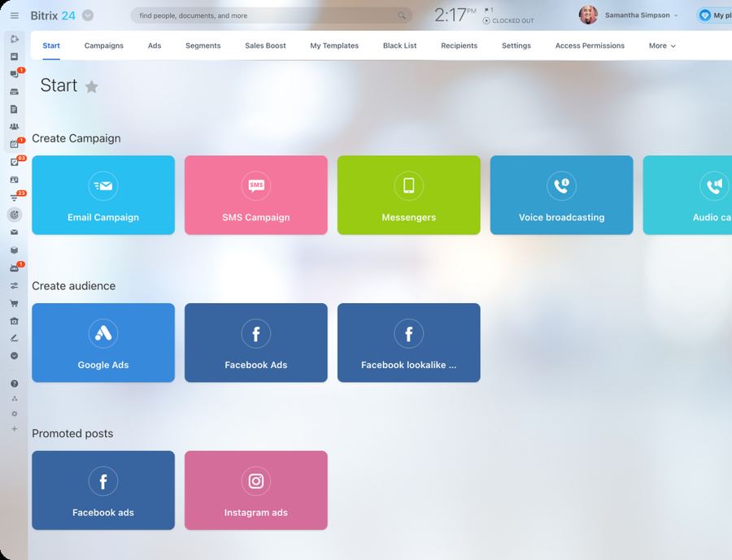The width and height of the screenshot is (732, 560).
Task: Click the help question mark icon
Action: click(14, 384)
